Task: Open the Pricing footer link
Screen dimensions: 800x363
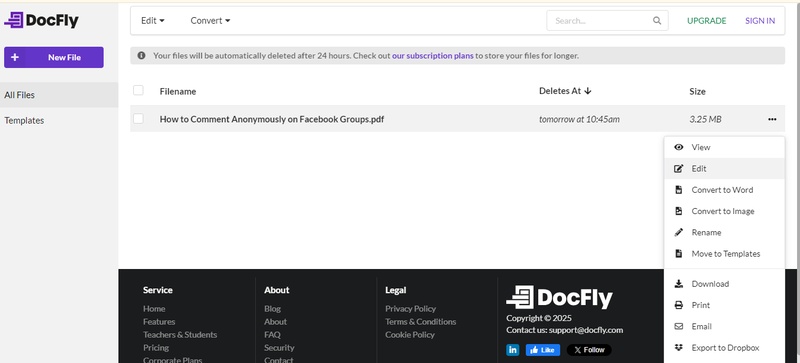Action: point(156,348)
